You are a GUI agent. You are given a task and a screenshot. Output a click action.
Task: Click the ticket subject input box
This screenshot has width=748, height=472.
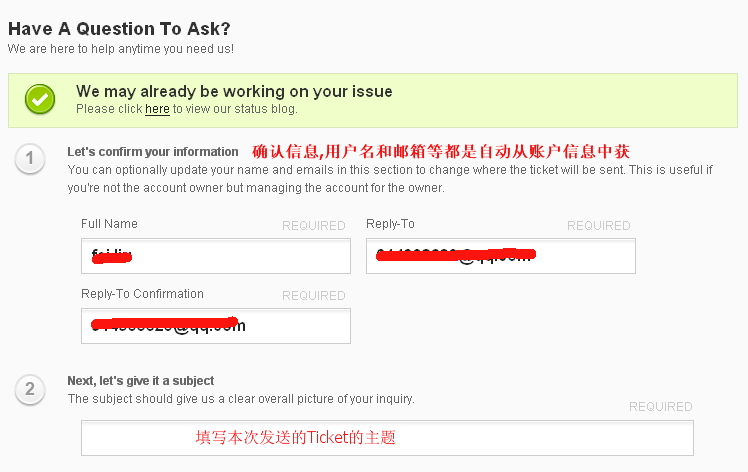[387, 438]
